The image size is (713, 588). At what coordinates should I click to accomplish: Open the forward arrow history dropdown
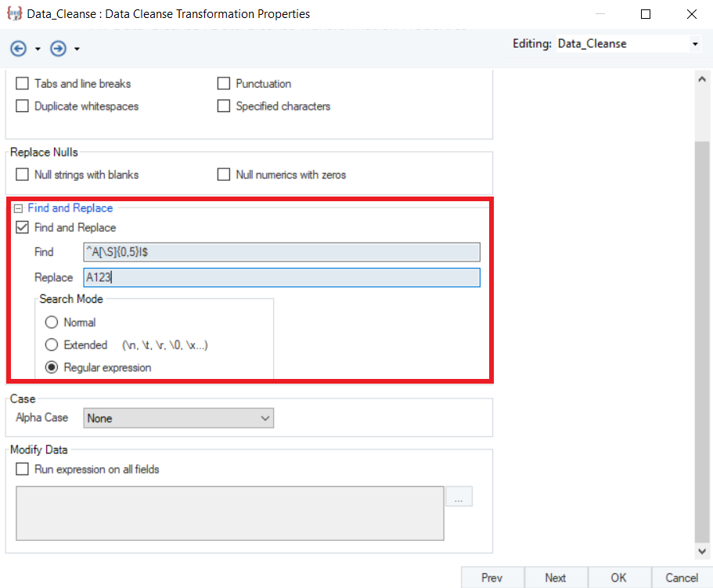tap(77, 49)
